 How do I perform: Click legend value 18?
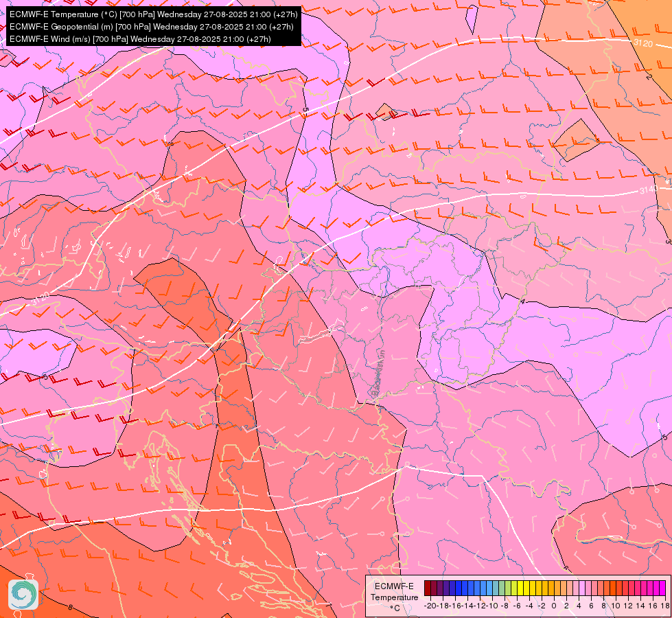click(665, 606)
